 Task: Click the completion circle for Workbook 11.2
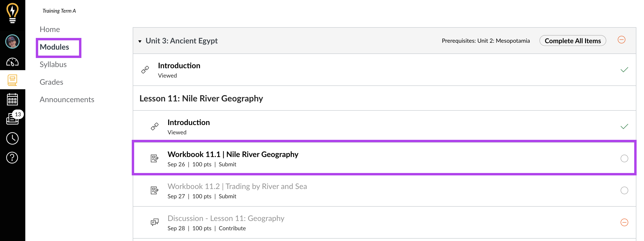[624, 190]
